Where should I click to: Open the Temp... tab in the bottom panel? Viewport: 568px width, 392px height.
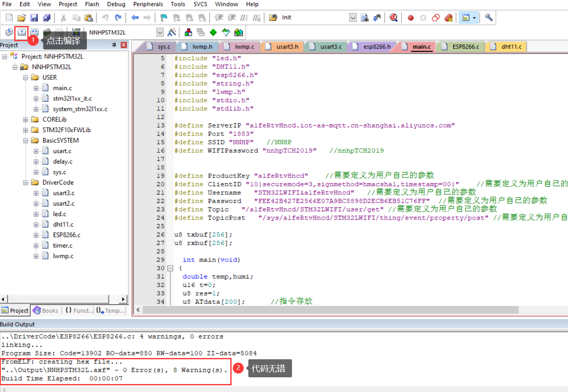111,311
